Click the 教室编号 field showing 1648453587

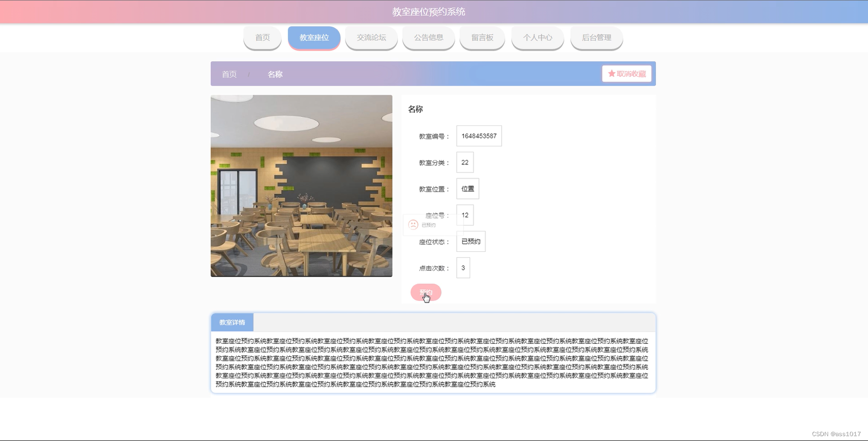479,136
